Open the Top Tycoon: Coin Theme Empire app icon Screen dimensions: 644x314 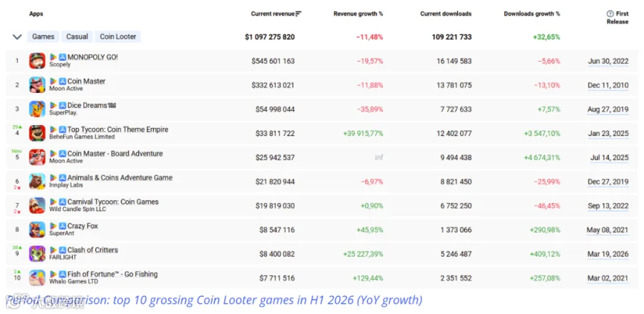(37, 134)
